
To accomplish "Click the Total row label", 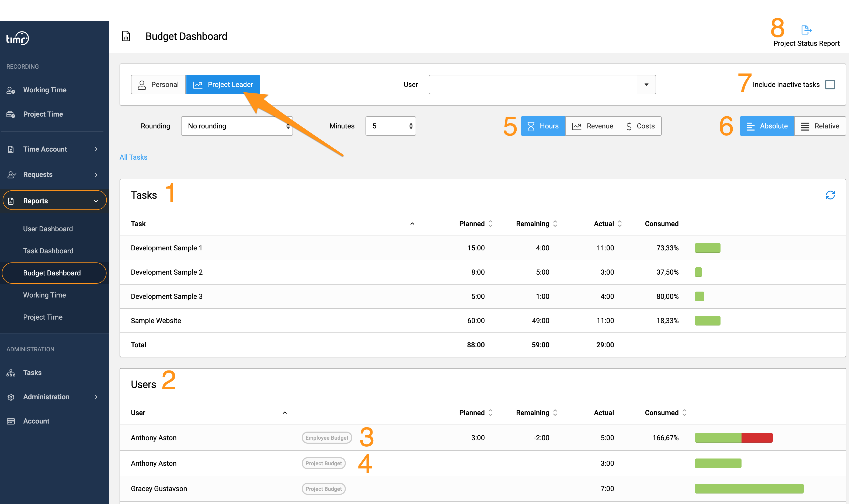I will (139, 345).
